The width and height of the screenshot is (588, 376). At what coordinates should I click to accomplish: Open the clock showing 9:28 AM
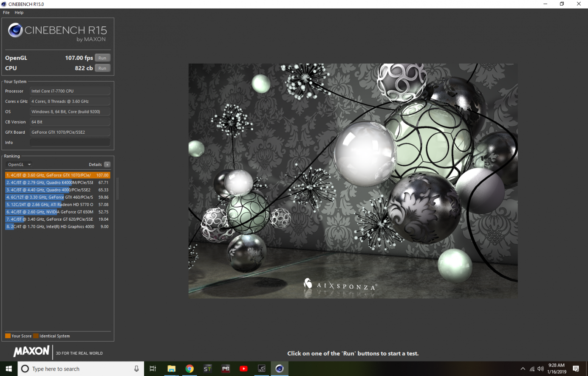(x=557, y=368)
